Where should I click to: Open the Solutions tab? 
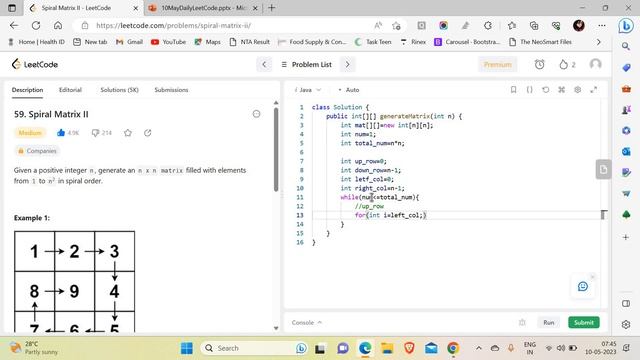click(x=120, y=90)
